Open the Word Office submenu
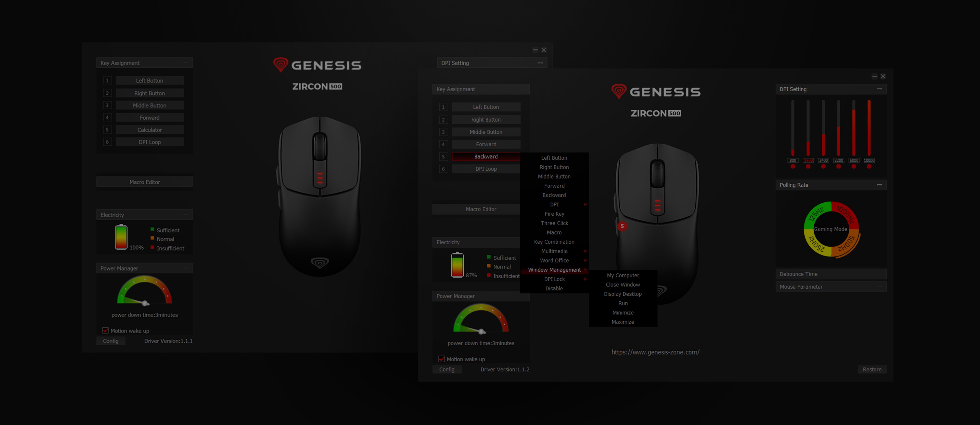The width and height of the screenshot is (980, 425). pos(554,261)
